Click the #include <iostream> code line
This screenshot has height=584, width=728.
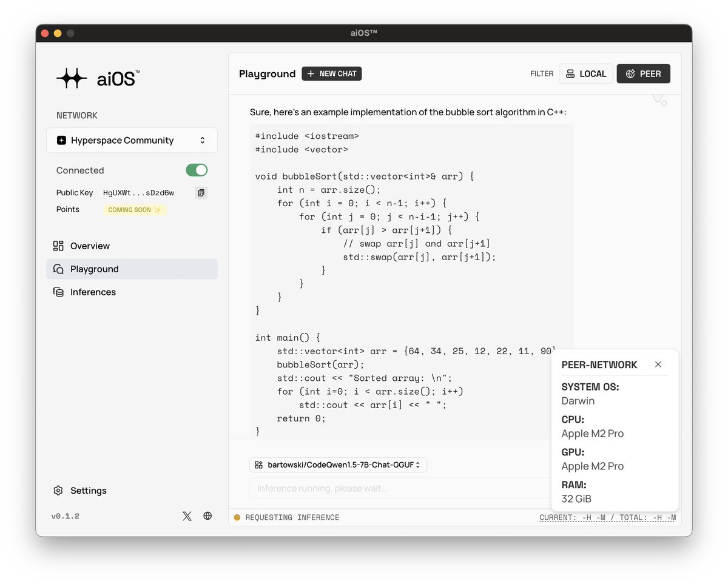click(307, 136)
